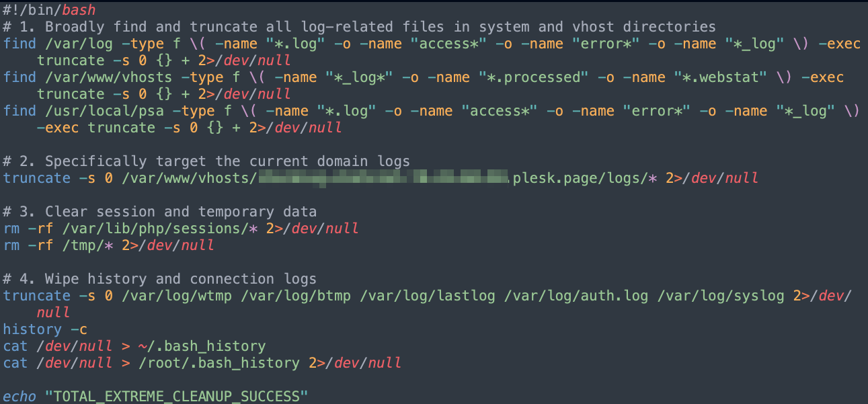Click the "/tmp/*" path
The height and width of the screenshot is (404, 868).
coord(87,245)
